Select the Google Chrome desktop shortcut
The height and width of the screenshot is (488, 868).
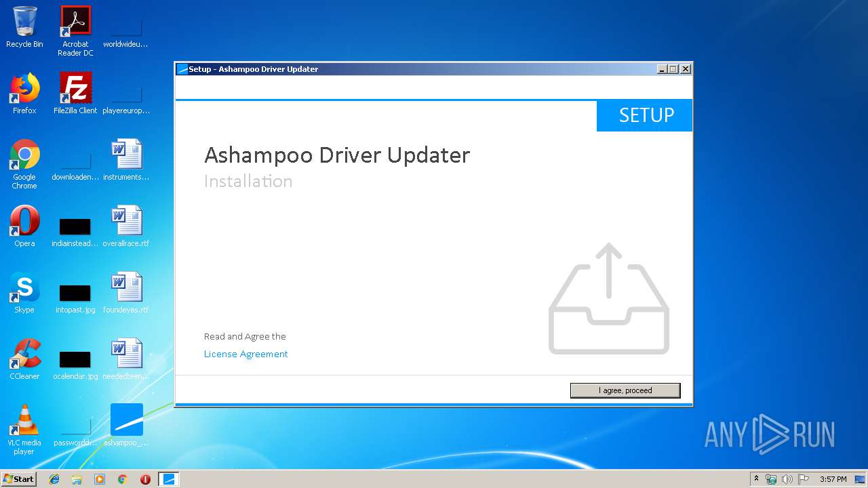[x=24, y=164]
